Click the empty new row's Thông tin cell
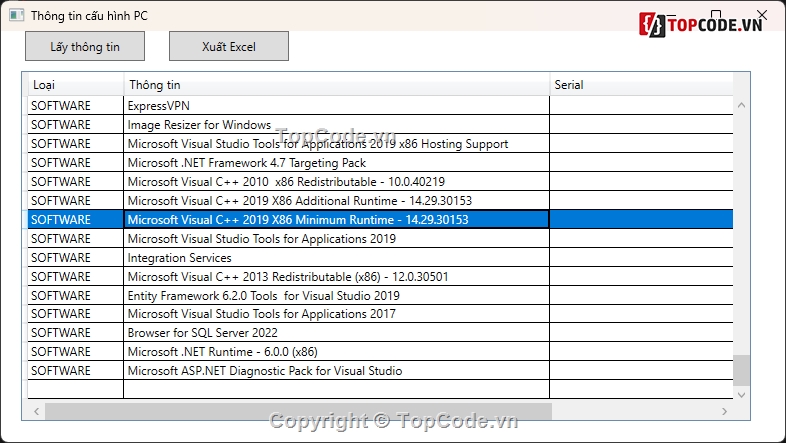Image resolution: width=786 pixels, height=443 pixels. tap(336, 389)
